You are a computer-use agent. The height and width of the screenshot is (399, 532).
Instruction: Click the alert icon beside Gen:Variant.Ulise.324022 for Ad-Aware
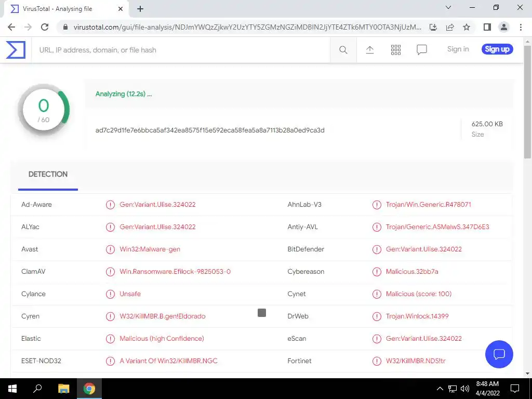[110, 205]
